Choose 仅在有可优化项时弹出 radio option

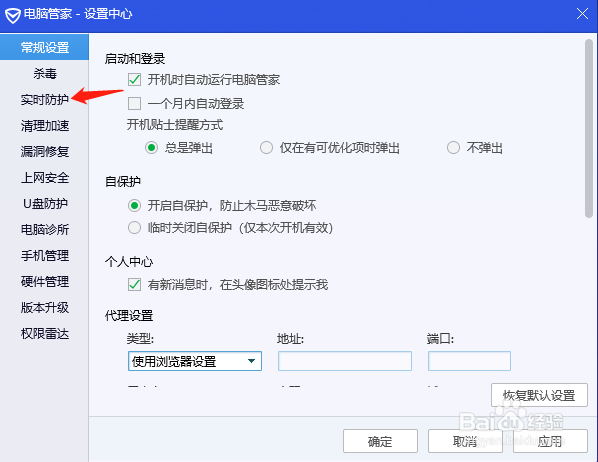pos(266,148)
